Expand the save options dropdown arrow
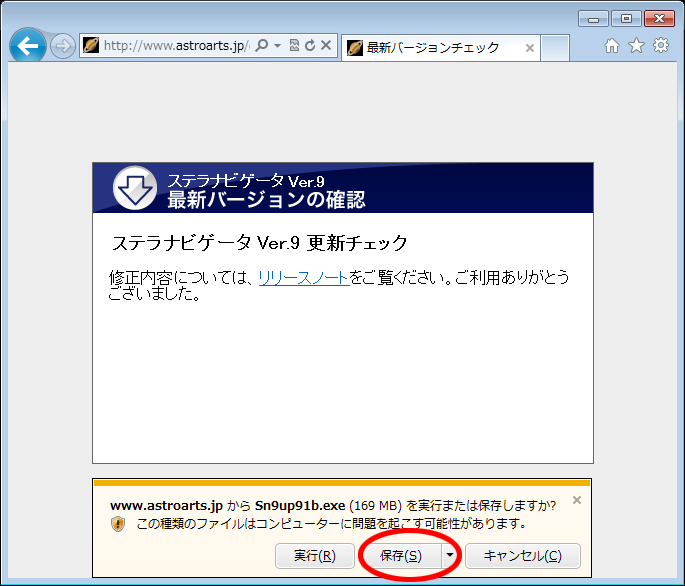Image resolution: width=685 pixels, height=586 pixels. point(449,556)
